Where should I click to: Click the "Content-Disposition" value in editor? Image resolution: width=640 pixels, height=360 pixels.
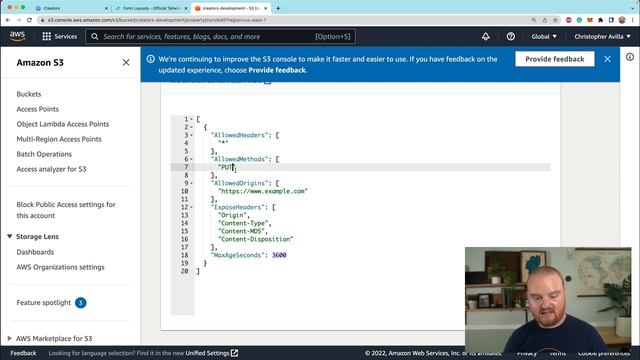tap(256, 239)
